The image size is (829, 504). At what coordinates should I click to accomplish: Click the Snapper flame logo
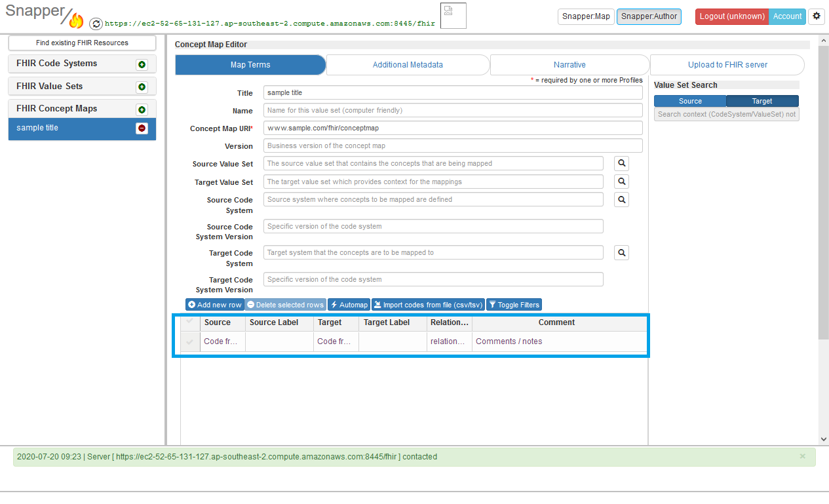[x=76, y=21]
